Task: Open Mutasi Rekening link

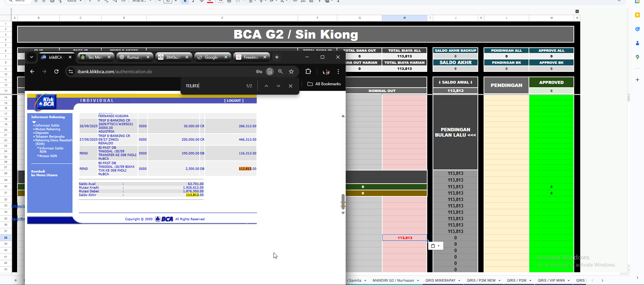Action: [48, 129]
